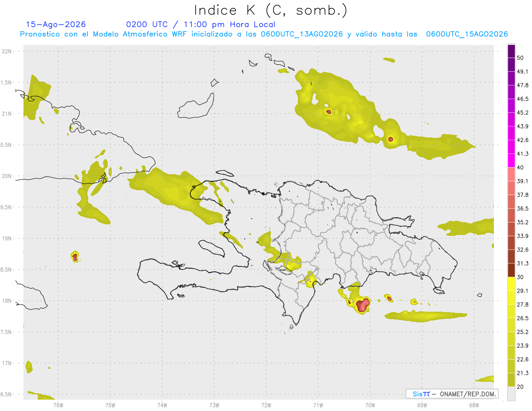The image size is (532, 411).
Task: Click the '72W' longitude axis label
Action: tap(266, 405)
